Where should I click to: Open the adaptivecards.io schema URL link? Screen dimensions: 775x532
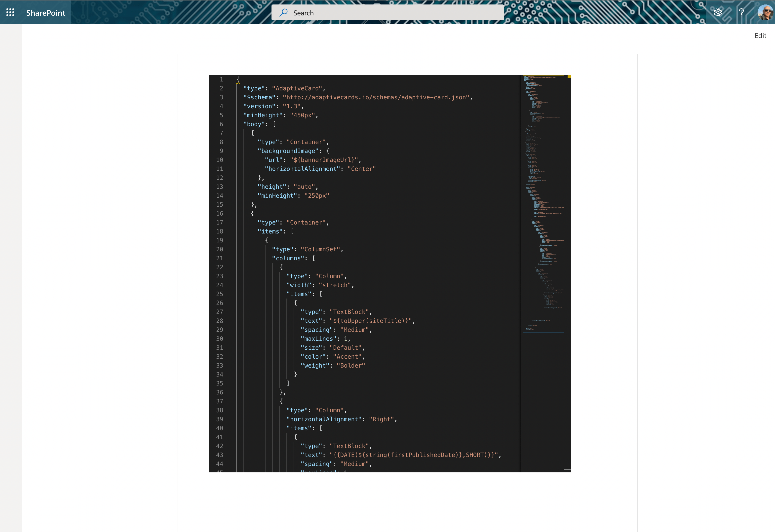click(x=376, y=97)
